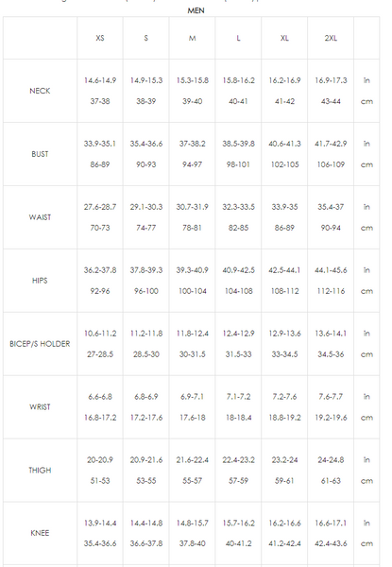Click the THIGH row label
Image resolution: width=392 pixels, height=567 pixels.
[40, 470]
